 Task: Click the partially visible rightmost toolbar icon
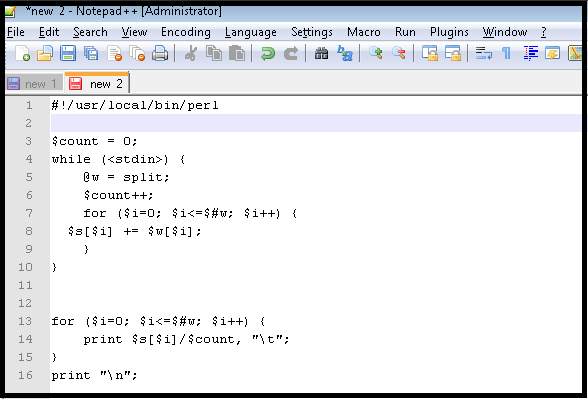coord(575,53)
